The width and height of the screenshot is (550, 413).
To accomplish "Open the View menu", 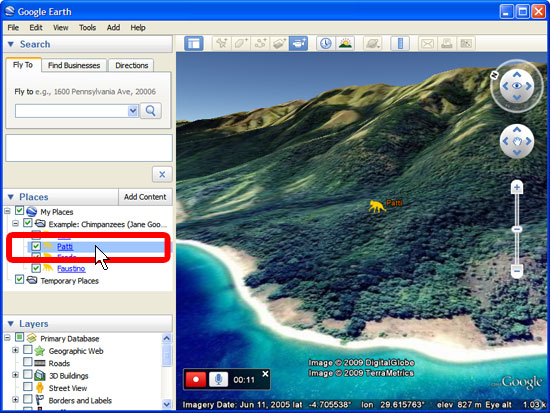I will click(60, 27).
